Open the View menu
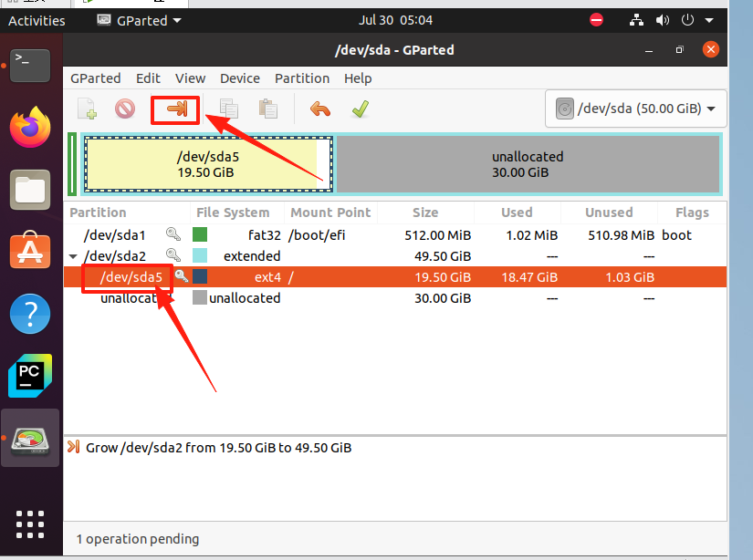 (190, 78)
